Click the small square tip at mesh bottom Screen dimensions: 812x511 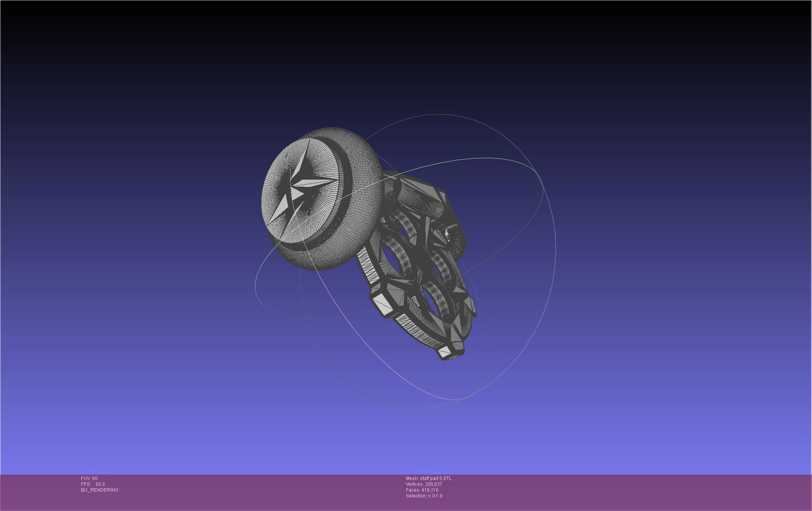coord(445,352)
